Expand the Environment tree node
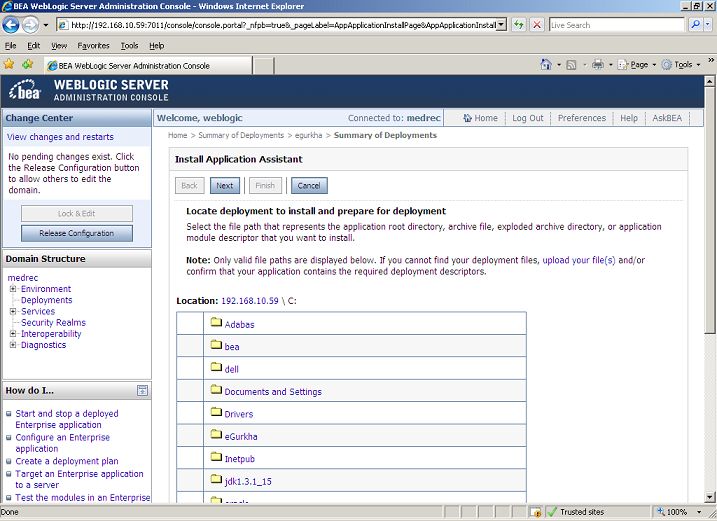 click(x=13, y=289)
